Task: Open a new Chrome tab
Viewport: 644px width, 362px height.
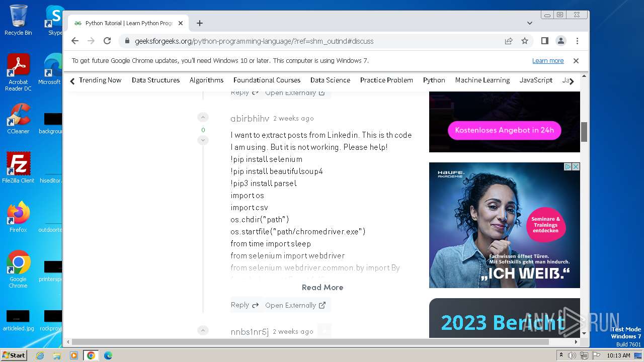Action: [x=200, y=23]
